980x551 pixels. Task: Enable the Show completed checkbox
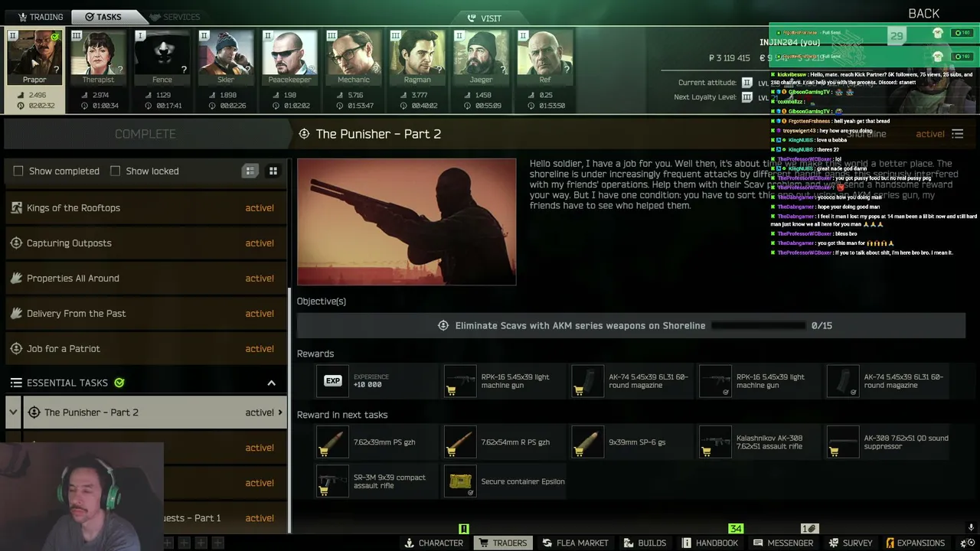[18, 171]
